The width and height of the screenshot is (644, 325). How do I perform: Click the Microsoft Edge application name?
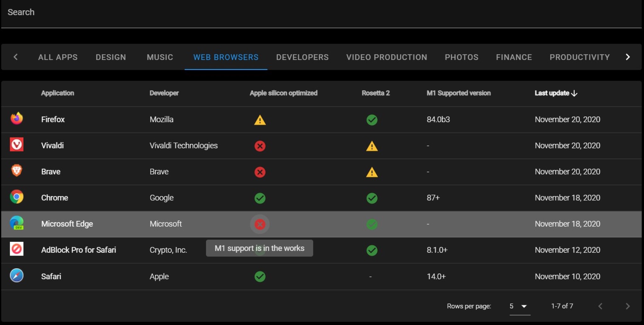(x=67, y=224)
